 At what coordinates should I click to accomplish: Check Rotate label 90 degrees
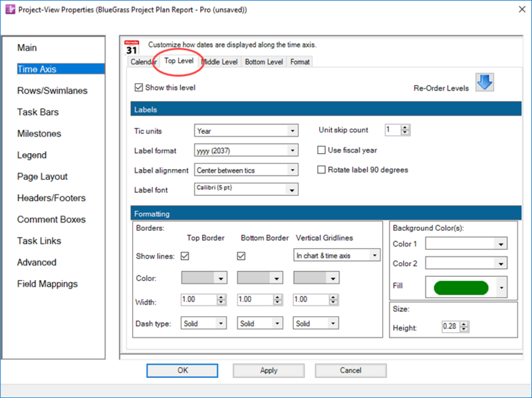321,170
